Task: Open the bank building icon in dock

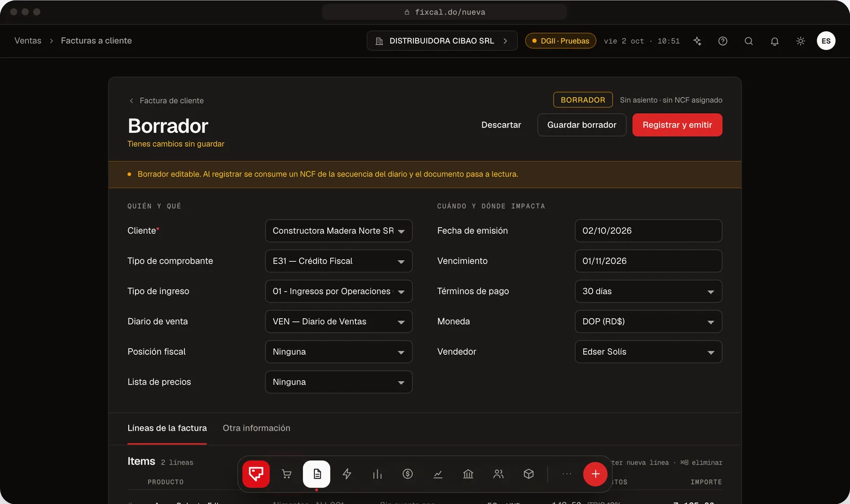Action: click(x=468, y=474)
